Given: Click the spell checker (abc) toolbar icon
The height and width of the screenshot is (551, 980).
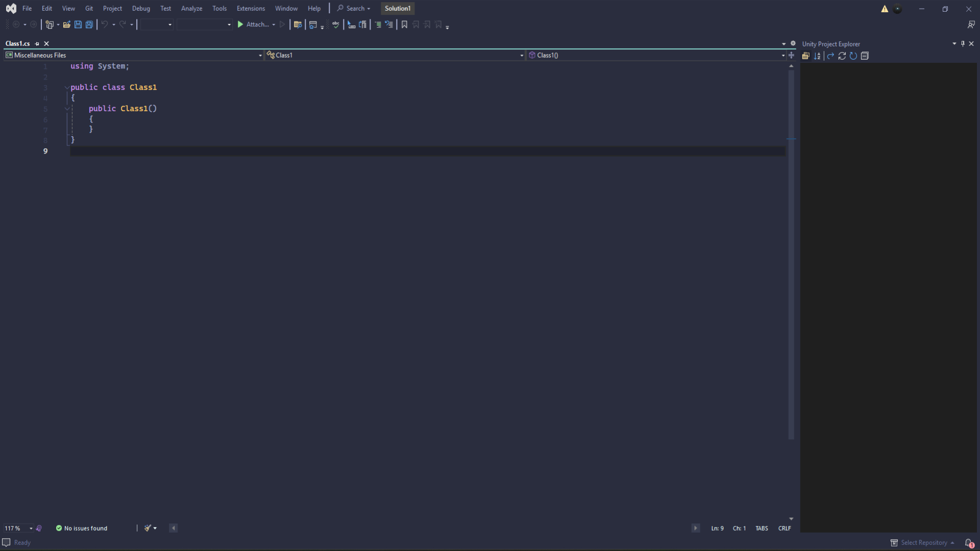Looking at the screenshot, I should [336, 24].
